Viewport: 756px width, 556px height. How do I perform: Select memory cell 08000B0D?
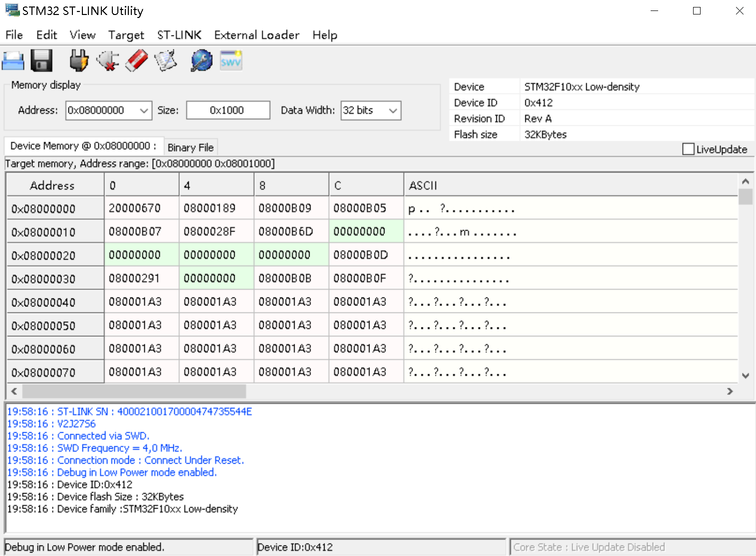coord(367,255)
